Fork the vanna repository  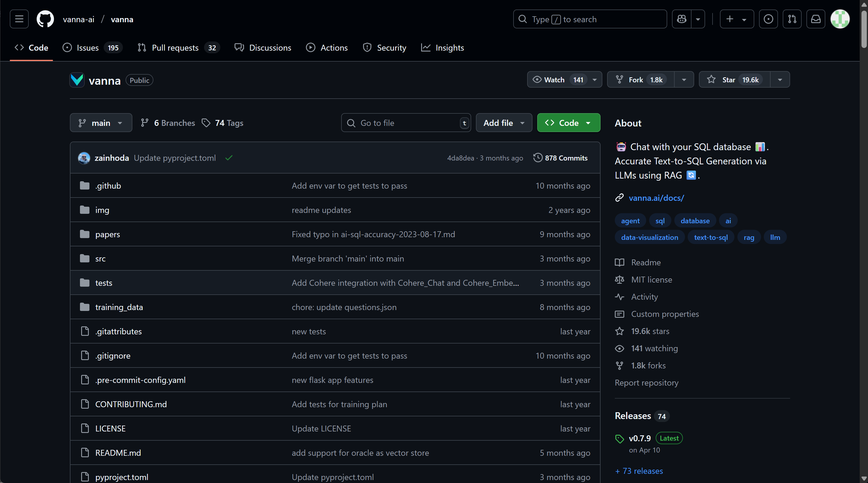point(641,80)
